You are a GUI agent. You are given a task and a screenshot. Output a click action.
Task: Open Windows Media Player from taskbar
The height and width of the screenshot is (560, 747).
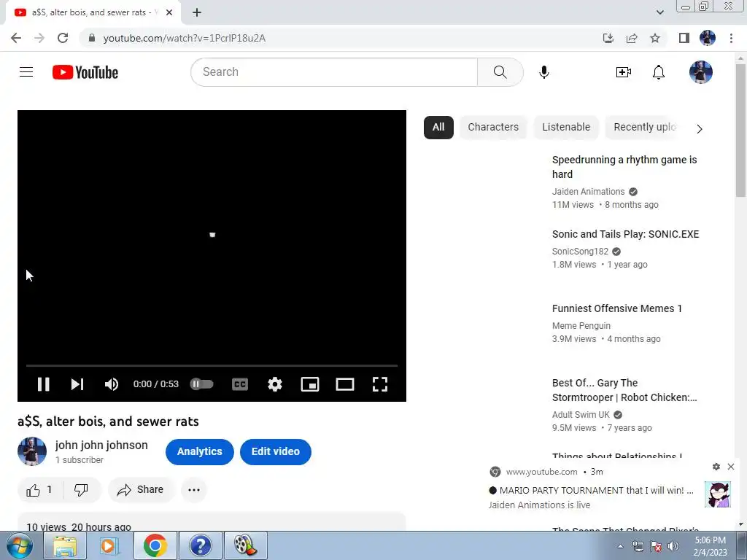pyautogui.click(x=109, y=545)
